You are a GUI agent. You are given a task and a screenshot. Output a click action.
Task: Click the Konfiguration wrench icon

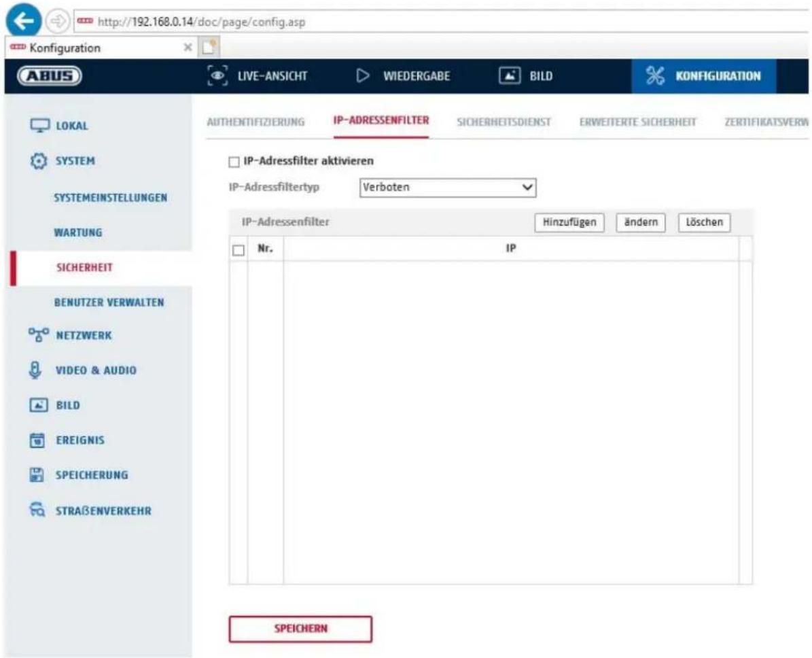click(x=655, y=75)
